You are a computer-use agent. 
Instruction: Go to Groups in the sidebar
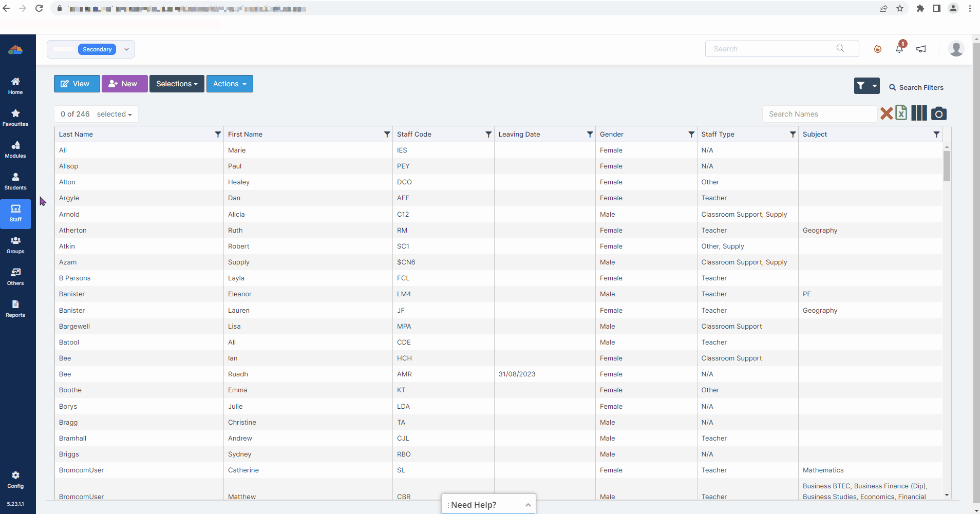pyautogui.click(x=15, y=245)
